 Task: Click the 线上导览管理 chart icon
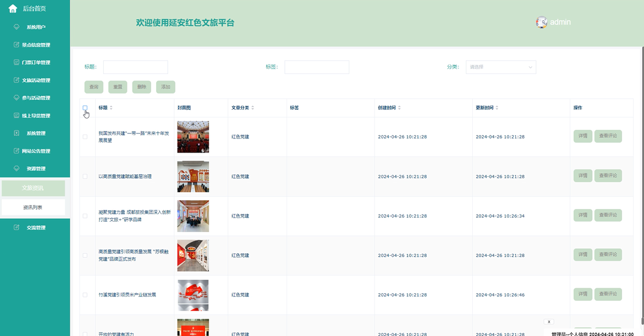tap(16, 115)
